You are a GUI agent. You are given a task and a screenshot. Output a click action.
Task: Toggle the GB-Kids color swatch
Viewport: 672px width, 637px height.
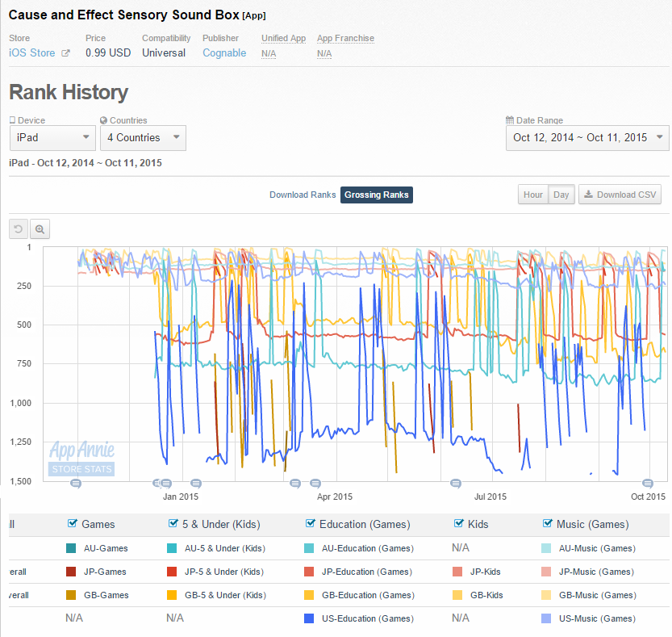pos(457,595)
